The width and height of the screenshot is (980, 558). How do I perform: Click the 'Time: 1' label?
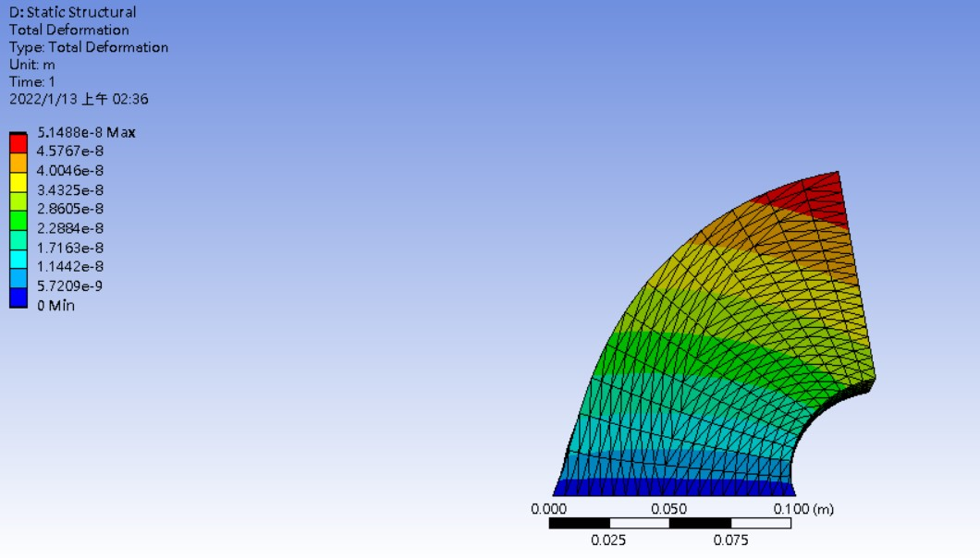click(x=31, y=82)
